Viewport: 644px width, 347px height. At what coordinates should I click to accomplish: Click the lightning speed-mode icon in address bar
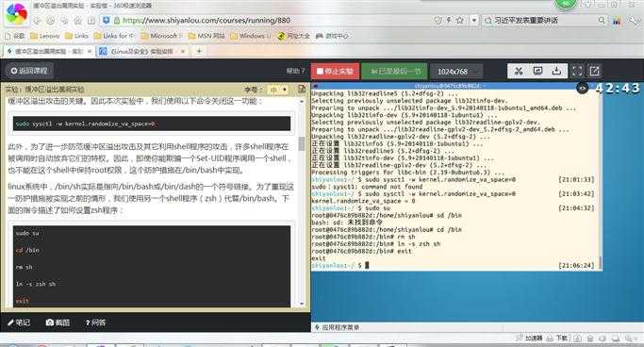449,20
